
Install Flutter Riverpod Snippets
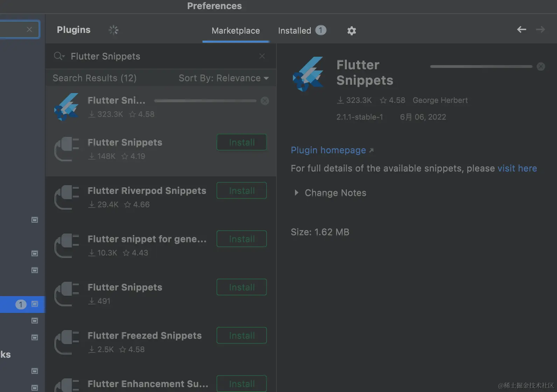242,191
